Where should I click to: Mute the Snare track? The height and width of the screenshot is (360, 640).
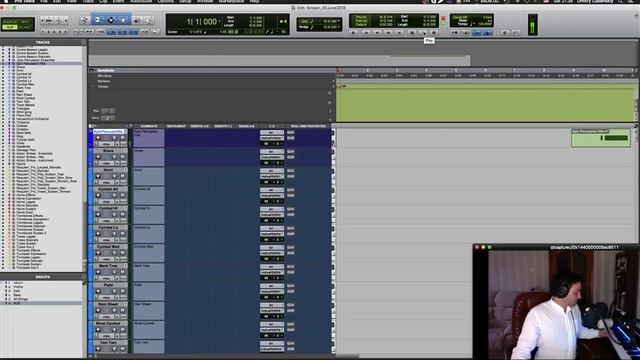[x=122, y=157]
